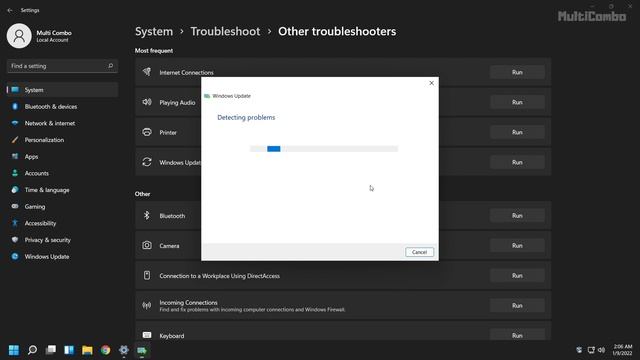Open Task View on the taskbar

(x=51, y=350)
